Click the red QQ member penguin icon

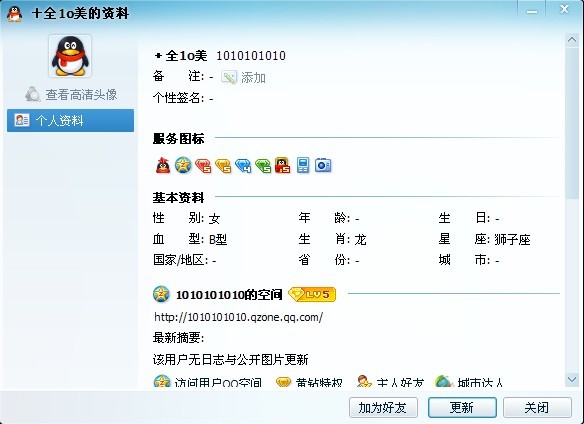click(x=163, y=165)
